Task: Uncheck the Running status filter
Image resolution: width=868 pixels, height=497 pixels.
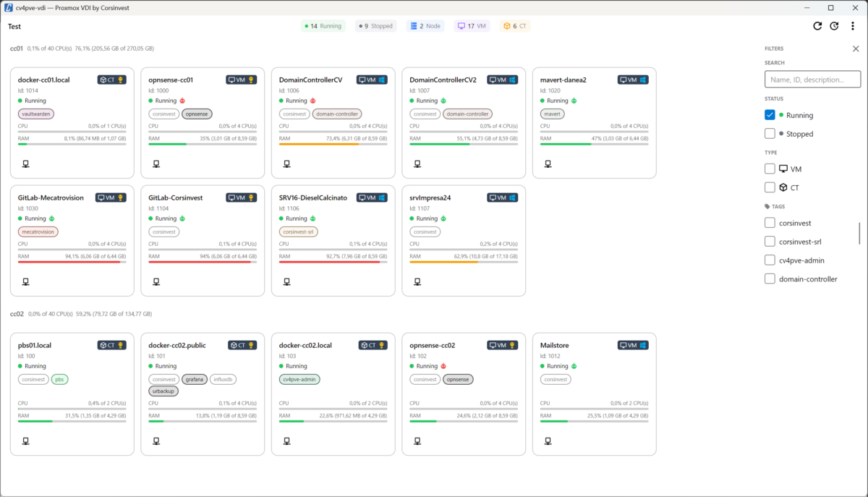Action: pos(770,115)
